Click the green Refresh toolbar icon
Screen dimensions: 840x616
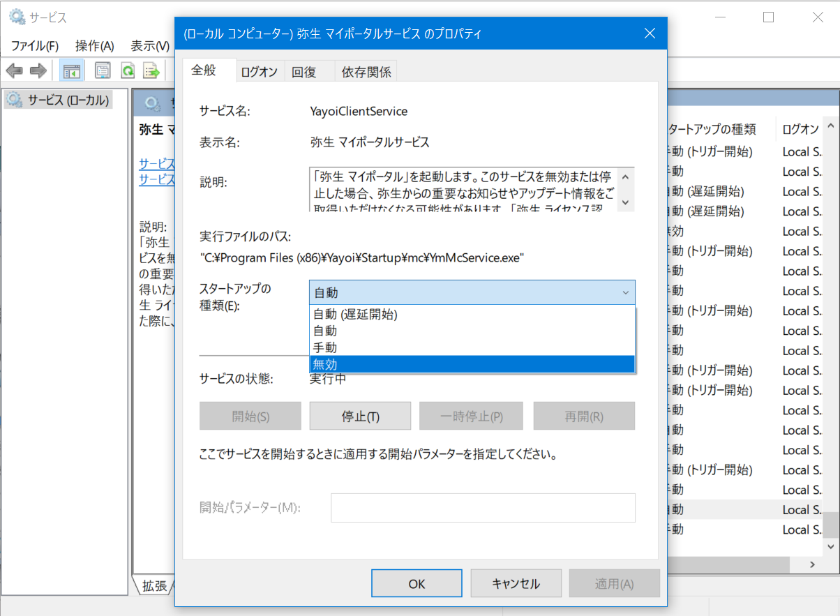coord(128,70)
